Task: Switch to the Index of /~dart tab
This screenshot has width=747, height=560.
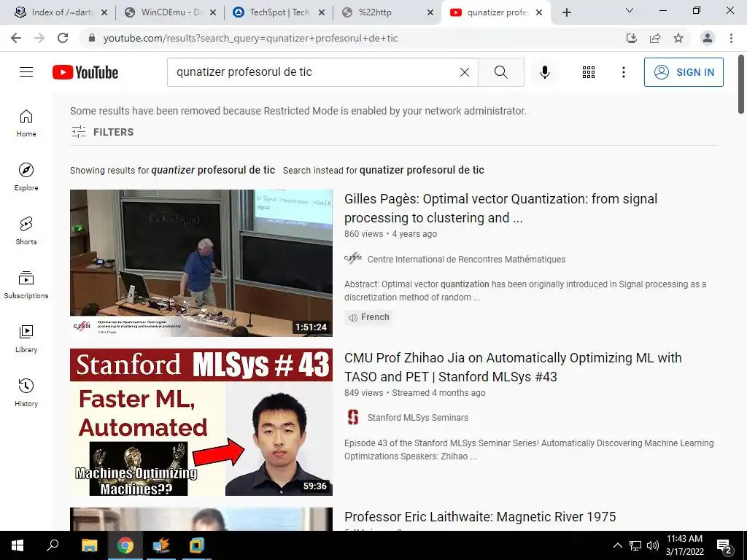Action: pyautogui.click(x=61, y=12)
